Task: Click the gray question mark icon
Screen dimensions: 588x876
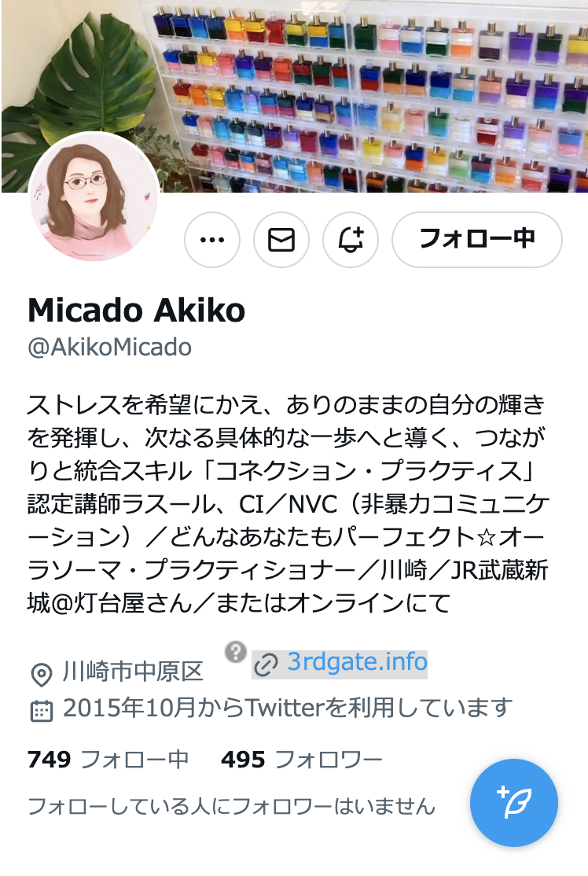Action: pos(236,651)
